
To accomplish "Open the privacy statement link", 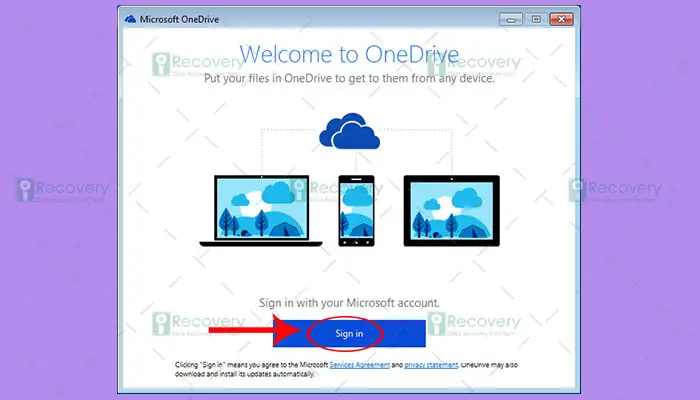I will tap(431, 365).
